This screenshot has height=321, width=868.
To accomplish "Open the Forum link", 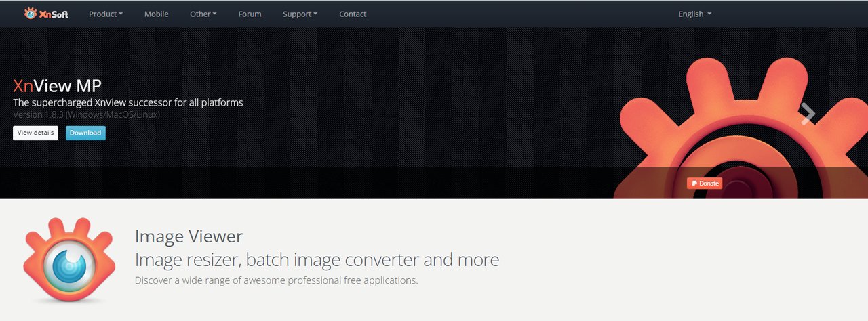I will click(250, 14).
